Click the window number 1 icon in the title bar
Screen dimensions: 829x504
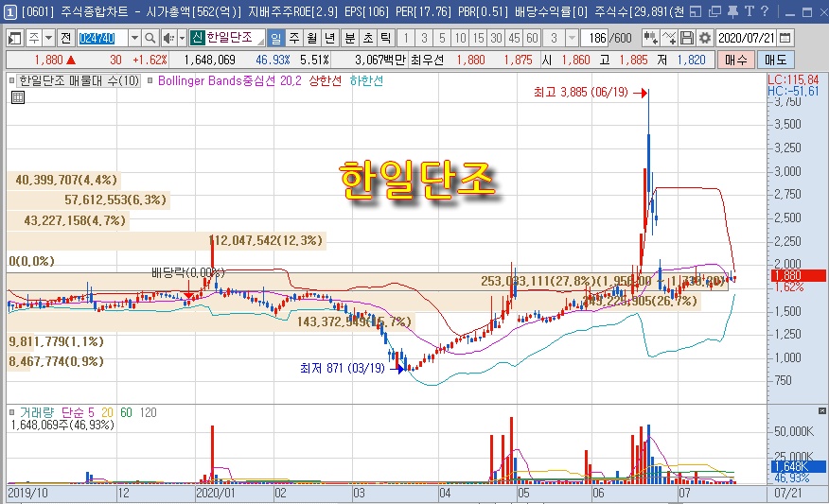[10, 11]
